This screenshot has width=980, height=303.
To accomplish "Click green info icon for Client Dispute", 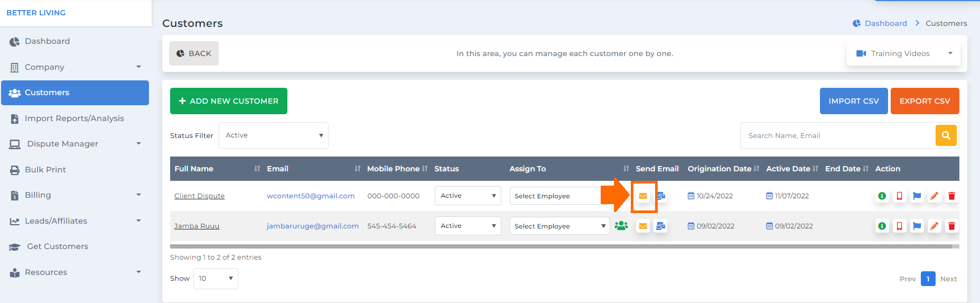I will click(882, 196).
